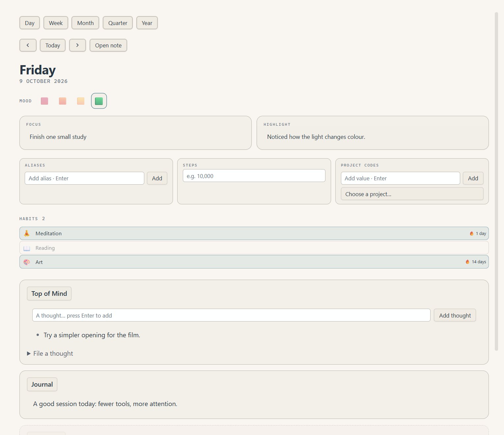504x435 pixels.
Task: Expand the File a thought disclosure
Action: tap(50, 353)
